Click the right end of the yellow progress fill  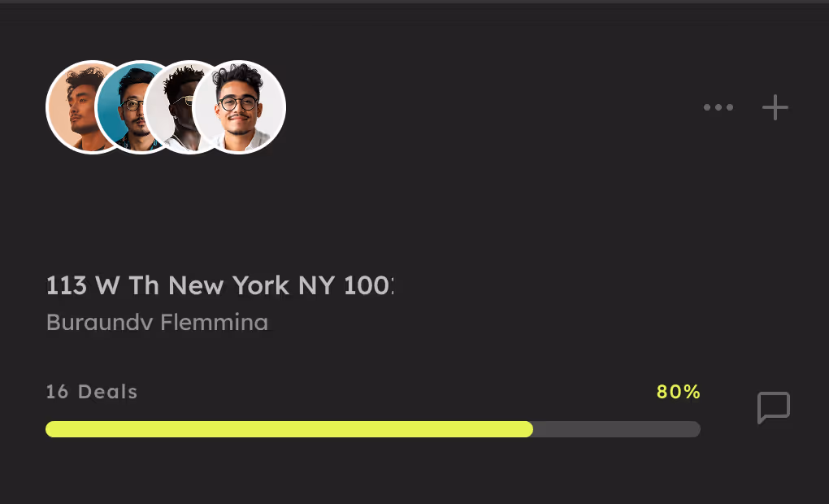(529, 429)
